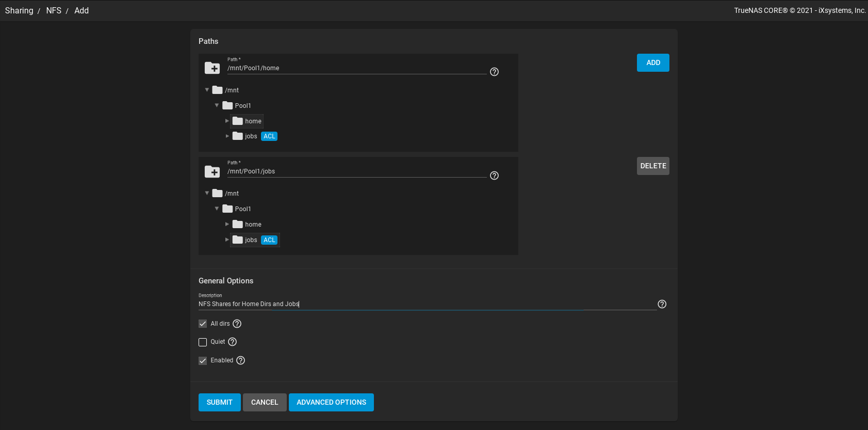This screenshot has height=430, width=868.
Task: Open help tooltip for the /mnt/Pool1/jobs path
Action: click(x=494, y=176)
